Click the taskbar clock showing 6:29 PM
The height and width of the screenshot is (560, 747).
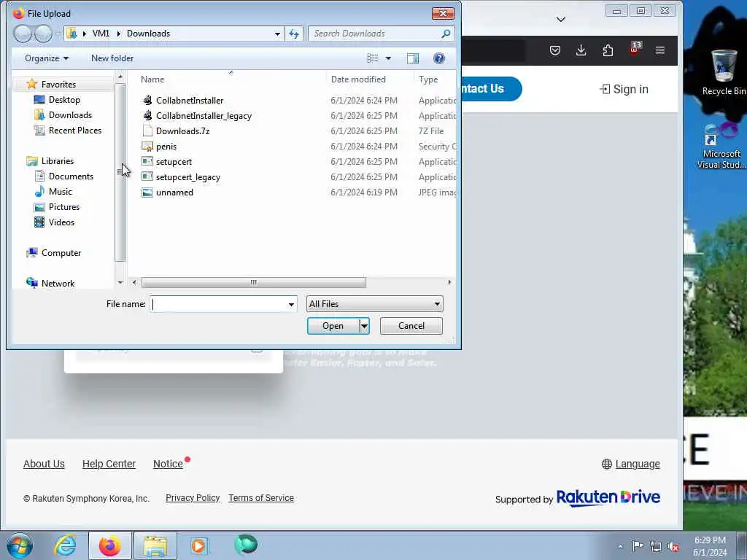tap(710, 546)
